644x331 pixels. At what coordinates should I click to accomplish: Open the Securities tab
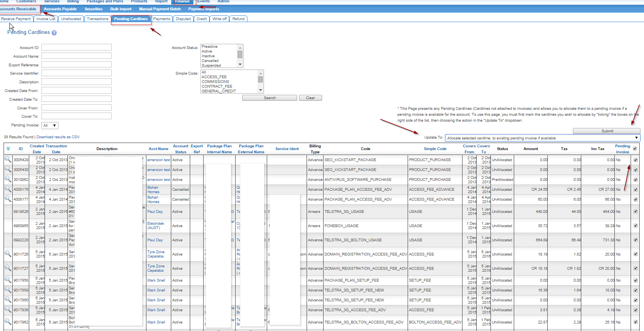click(94, 9)
